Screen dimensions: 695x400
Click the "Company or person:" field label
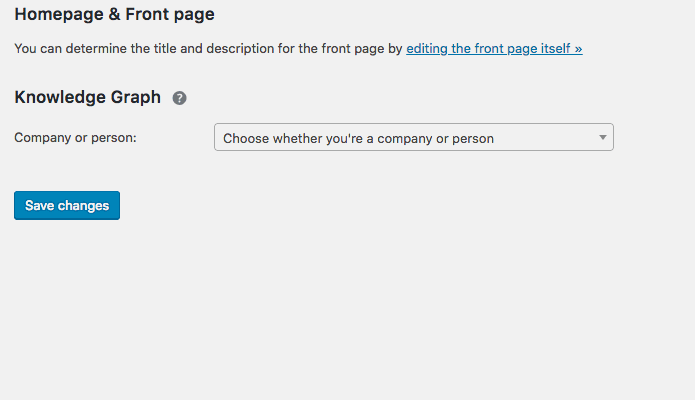click(x=75, y=138)
